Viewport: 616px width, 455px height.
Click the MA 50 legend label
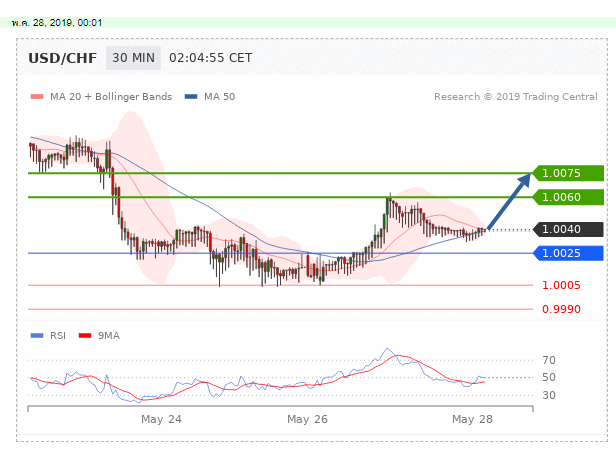coord(220,97)
